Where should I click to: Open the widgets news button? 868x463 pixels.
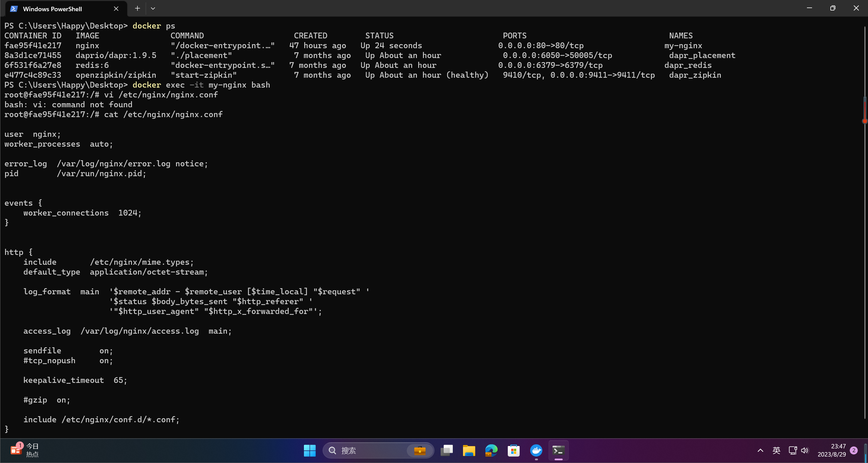(x=24, y=450)
